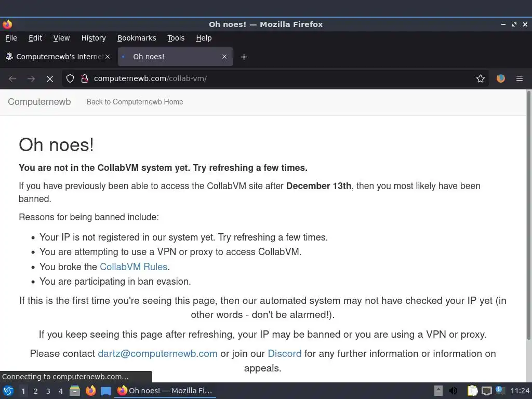
Task: Maximize the Firefox window
Action: tap(514, 24)
